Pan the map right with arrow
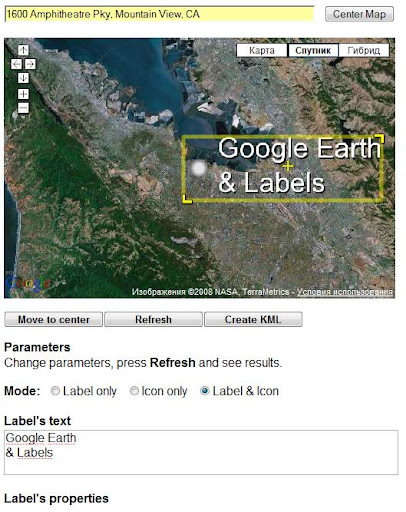The image size is (406, 512). click(x=30, y=64)
